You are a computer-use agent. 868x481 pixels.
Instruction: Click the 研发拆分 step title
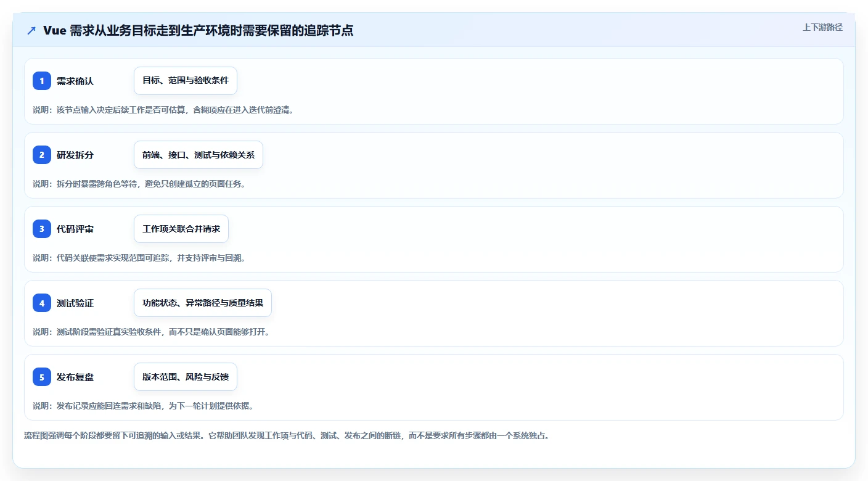click(x=75, y=155)
